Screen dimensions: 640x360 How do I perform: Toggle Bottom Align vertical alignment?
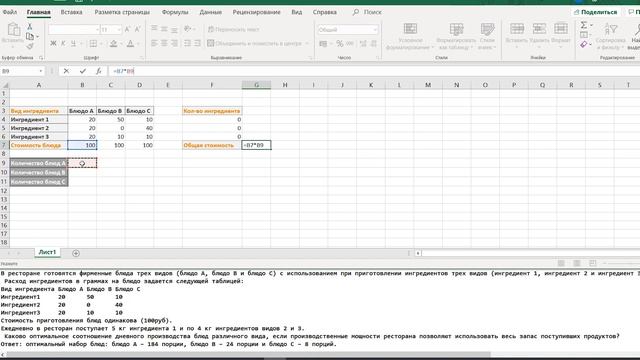pyautogui.click(x=174, y=29)
